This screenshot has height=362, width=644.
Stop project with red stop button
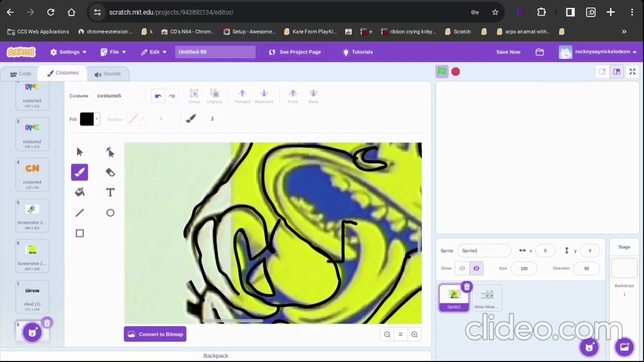[x=455, y=71]
